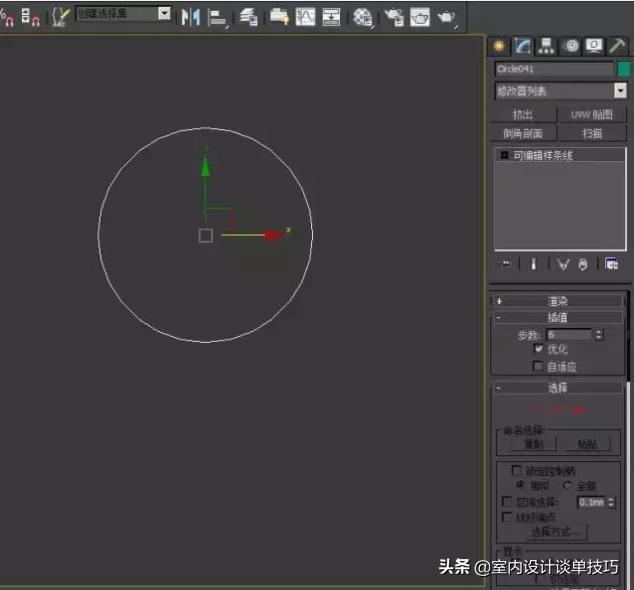Open Configure Modifier Sets icon
This screenshot has height=590, width=634.
[611, 264]
